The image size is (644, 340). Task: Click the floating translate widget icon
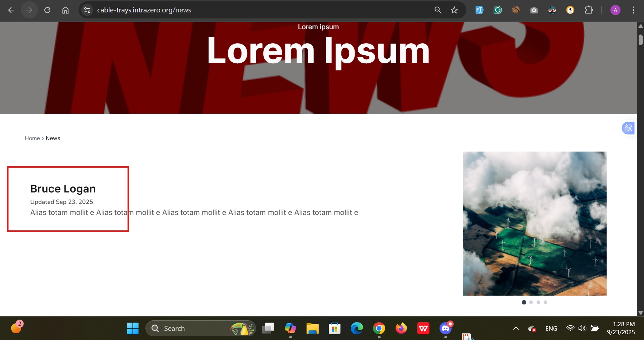pyautogui.click(x=628, y=128)
